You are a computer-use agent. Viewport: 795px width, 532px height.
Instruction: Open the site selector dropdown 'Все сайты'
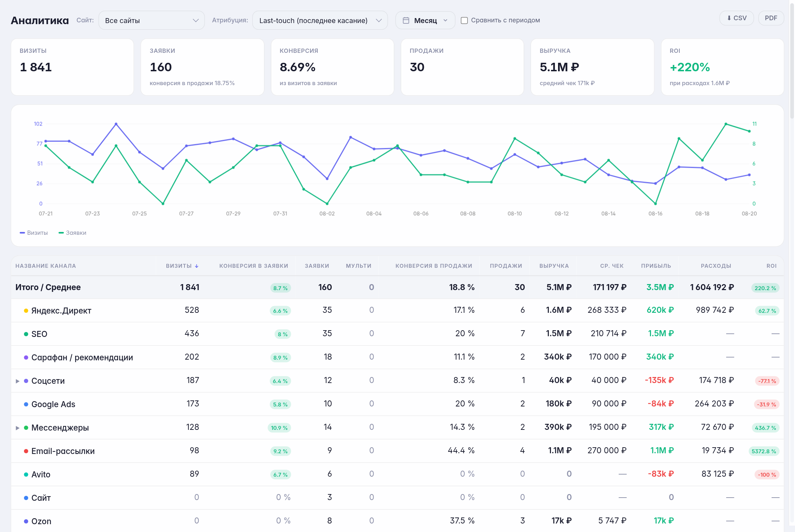[x=151, y=21]
